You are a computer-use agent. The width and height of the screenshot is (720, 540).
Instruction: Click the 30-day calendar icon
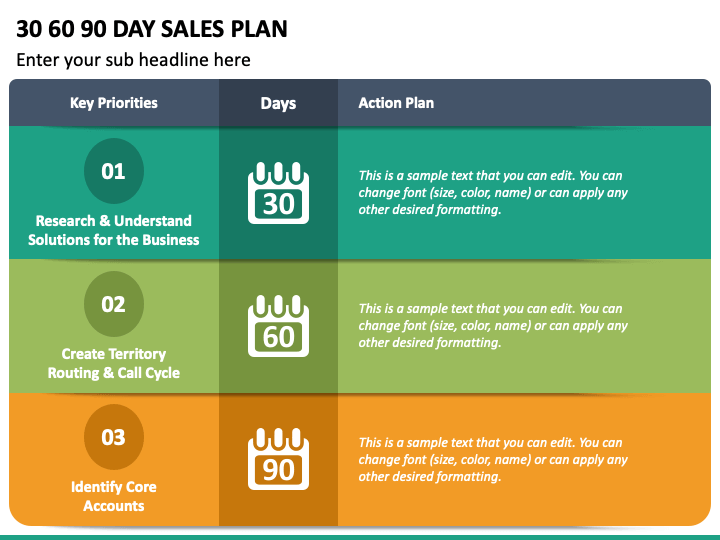coord(278,193)
